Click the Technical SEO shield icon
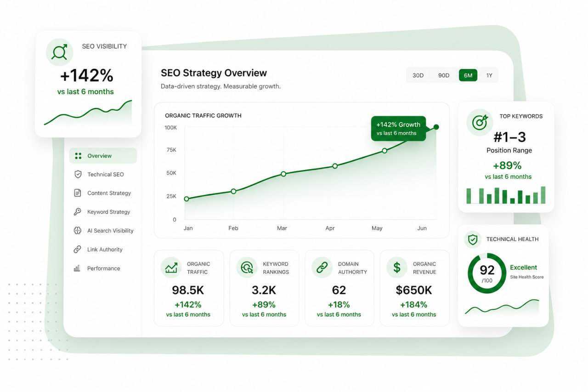Image resolution: width=588 pixels, height=392 pixels. [78, 175]
